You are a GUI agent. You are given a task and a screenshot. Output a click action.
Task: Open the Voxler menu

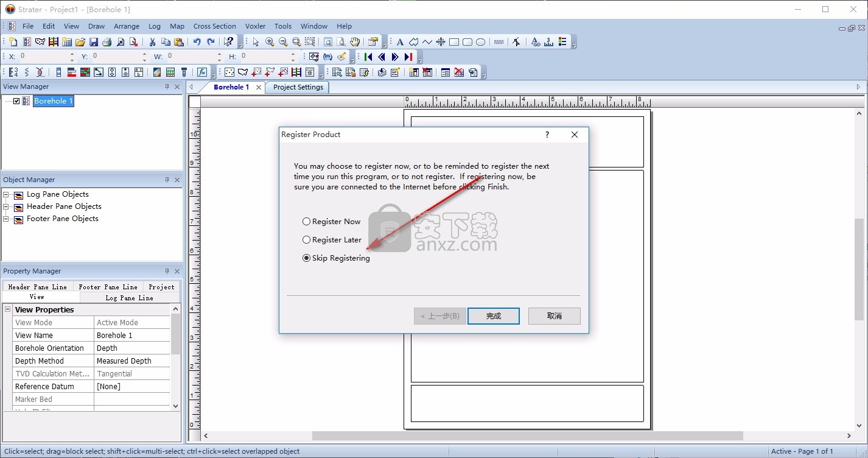pyautogui.click(x=256, y=26)
